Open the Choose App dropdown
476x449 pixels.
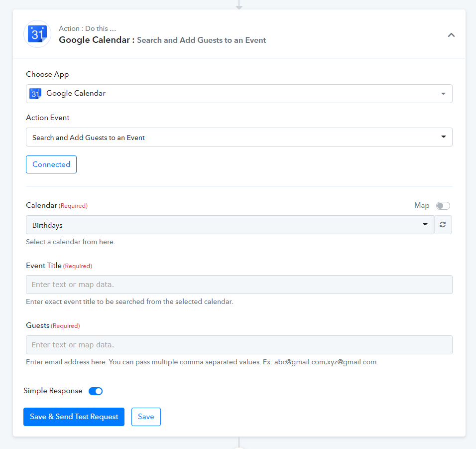pos(239,94)
